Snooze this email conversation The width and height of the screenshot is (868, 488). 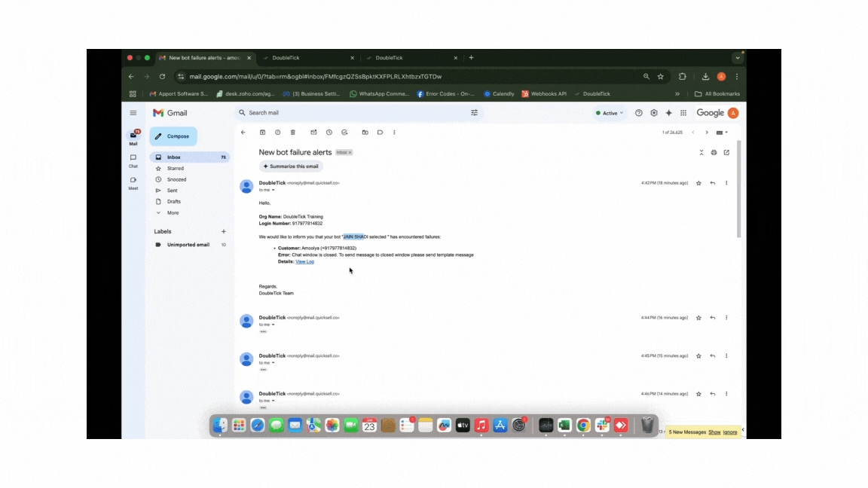pyautogui.click(x=329, y=133)
